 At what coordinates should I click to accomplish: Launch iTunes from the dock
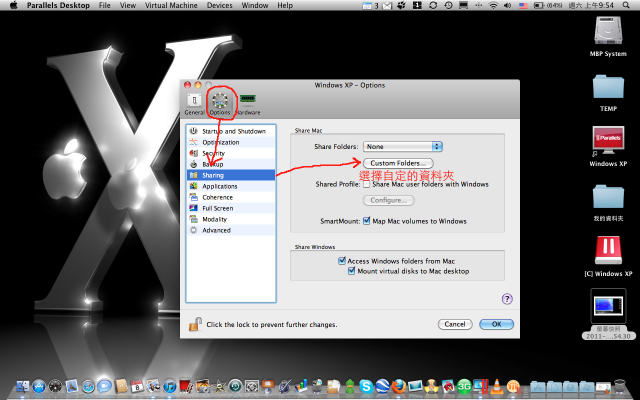pos(170,386)
